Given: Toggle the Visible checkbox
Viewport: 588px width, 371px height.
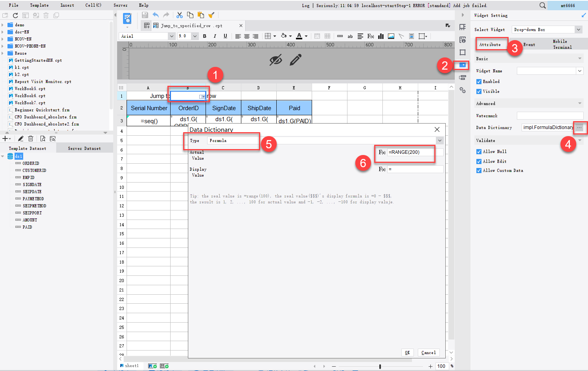Looking at the screenshot, I should point(479,91).
